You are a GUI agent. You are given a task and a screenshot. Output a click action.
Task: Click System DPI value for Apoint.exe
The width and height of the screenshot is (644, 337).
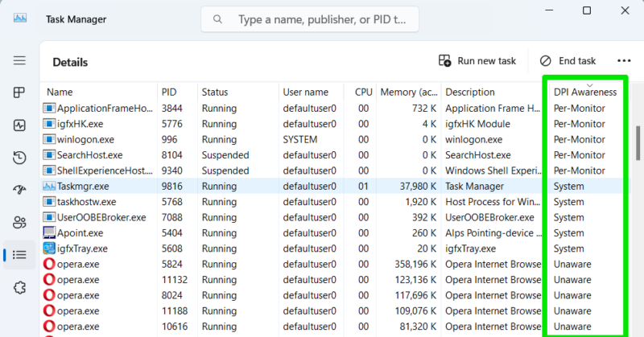tap(568, 232)
